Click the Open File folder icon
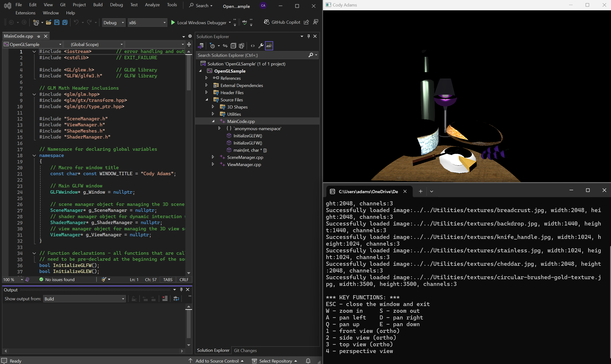 (49, 23)
